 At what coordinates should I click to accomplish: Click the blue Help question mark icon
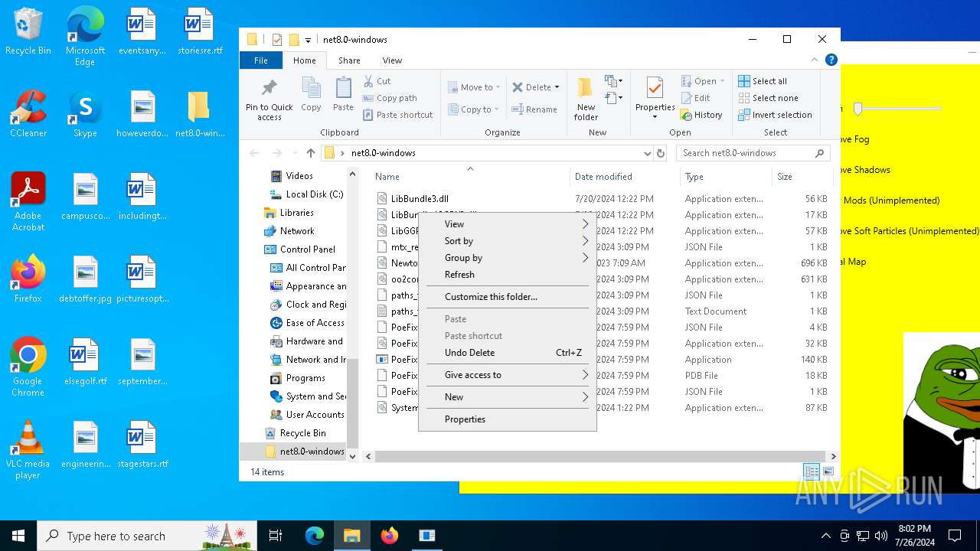pyautogui.click(x=831, y=60)
